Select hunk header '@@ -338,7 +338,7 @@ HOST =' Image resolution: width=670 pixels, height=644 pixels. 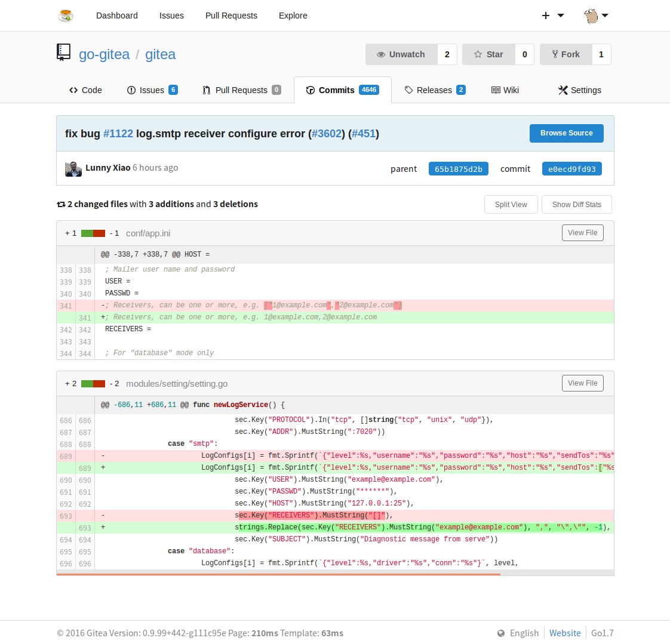pos(335,254)
